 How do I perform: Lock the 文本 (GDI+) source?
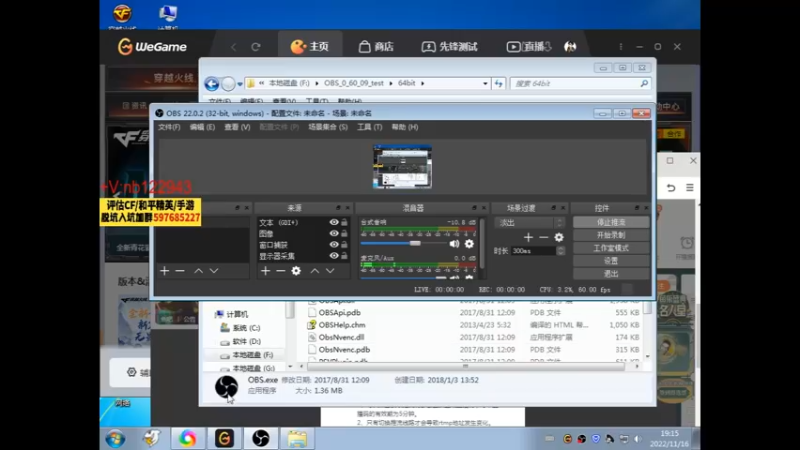coord(344,222)
